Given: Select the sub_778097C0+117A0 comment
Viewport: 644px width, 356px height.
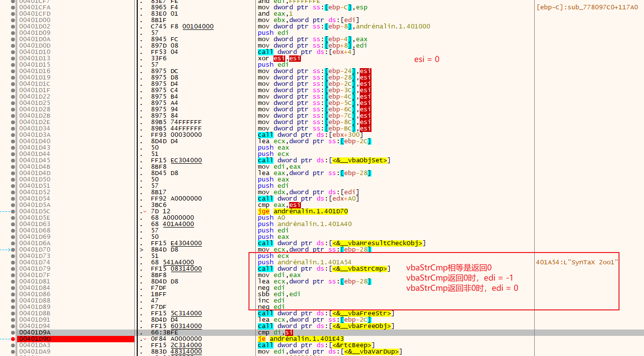Looking at the screenshot, I should tap(588, 7).
